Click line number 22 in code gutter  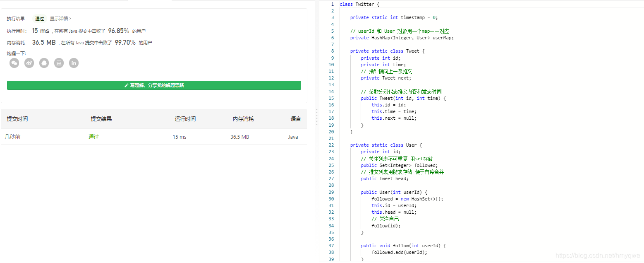(331, 145)
